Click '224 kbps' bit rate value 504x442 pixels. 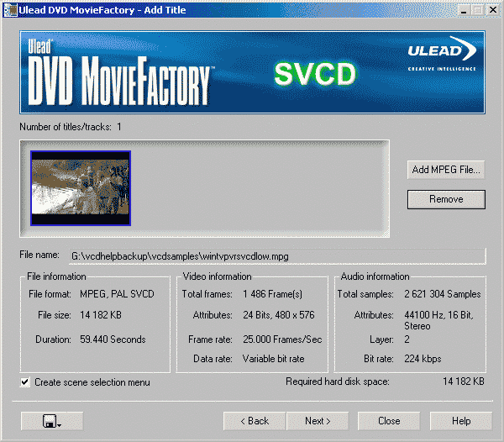[x=423, y=359]
